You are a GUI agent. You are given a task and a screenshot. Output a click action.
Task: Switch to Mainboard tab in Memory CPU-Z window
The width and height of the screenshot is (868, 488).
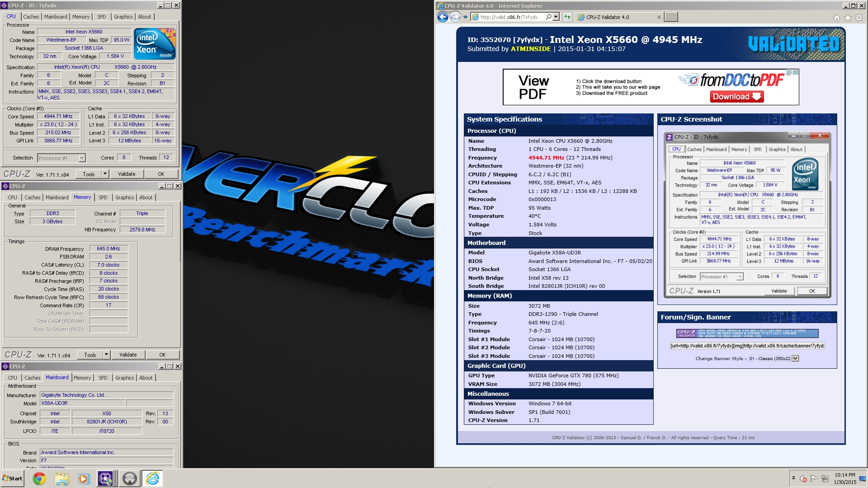click(x=57, y=197)
